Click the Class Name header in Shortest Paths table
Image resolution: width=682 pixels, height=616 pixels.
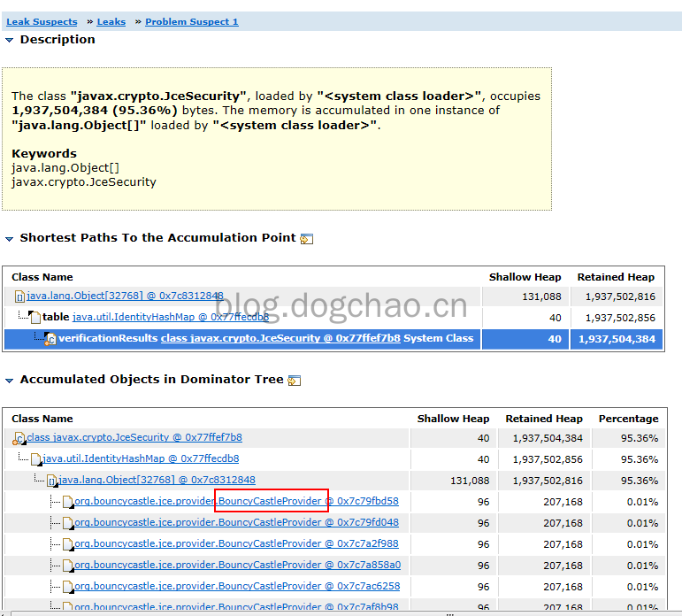pos(42,277)
